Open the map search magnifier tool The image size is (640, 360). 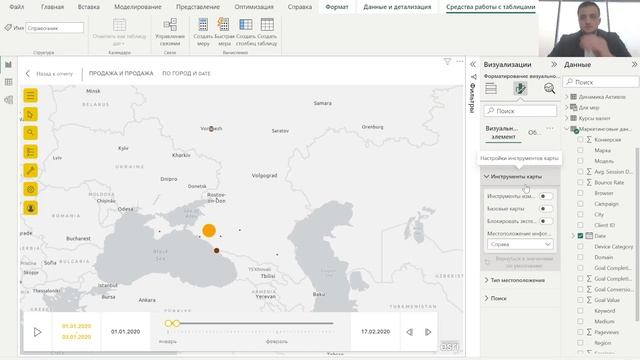[30, 133]
